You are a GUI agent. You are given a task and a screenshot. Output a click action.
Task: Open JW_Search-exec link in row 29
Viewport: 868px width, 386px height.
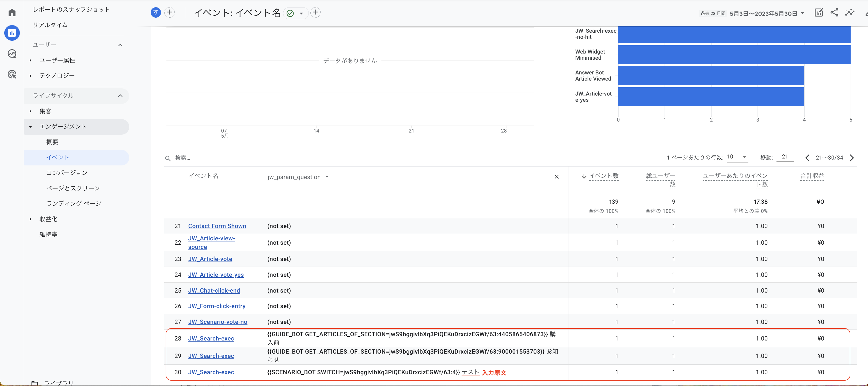coord(211,356)
